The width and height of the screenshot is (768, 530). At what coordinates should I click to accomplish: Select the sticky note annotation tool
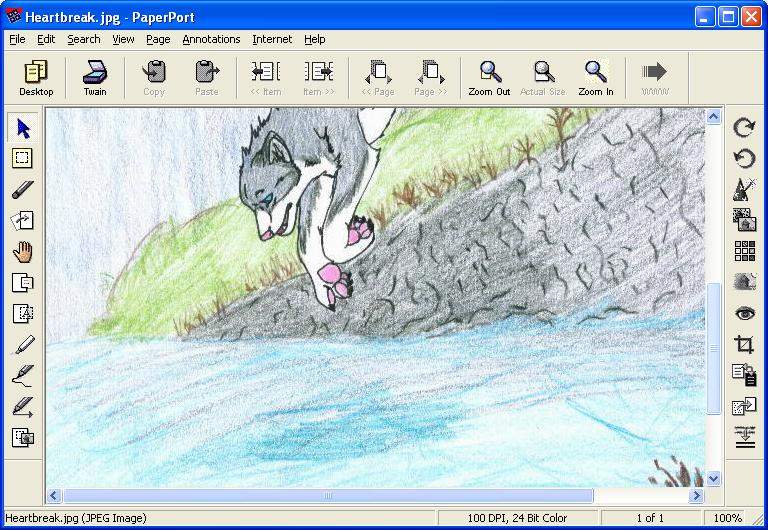(x=23, y=283)
